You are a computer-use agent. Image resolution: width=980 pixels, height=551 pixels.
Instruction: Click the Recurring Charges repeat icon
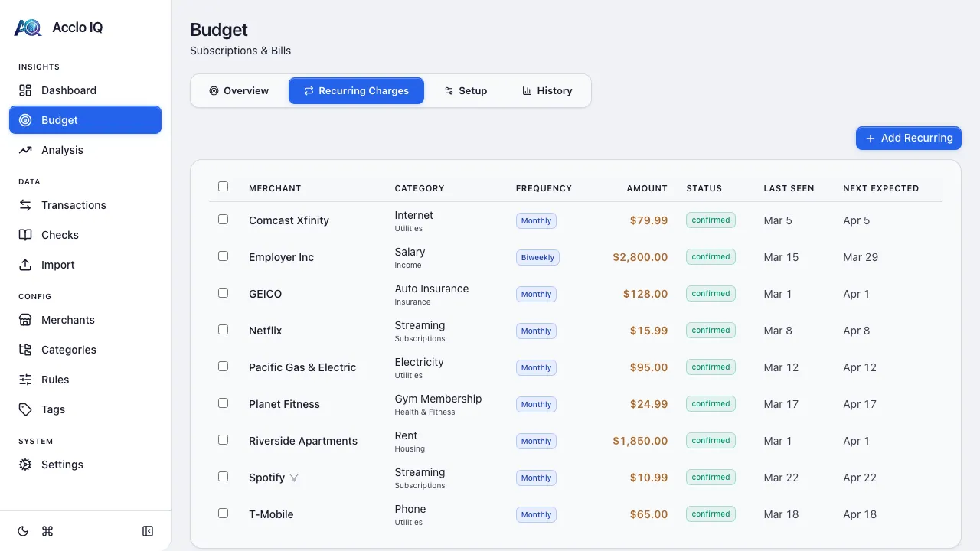(x=309, y=91)
